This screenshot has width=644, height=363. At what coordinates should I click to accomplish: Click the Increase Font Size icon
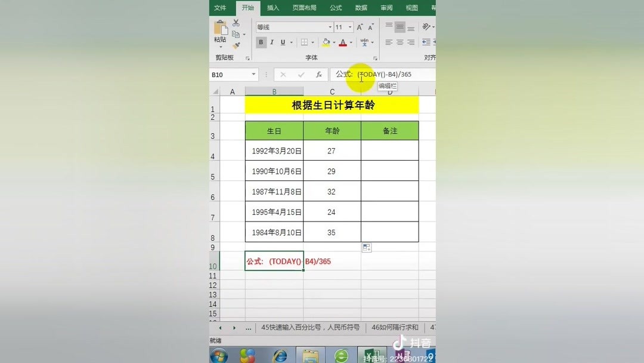tap(359, 27)
